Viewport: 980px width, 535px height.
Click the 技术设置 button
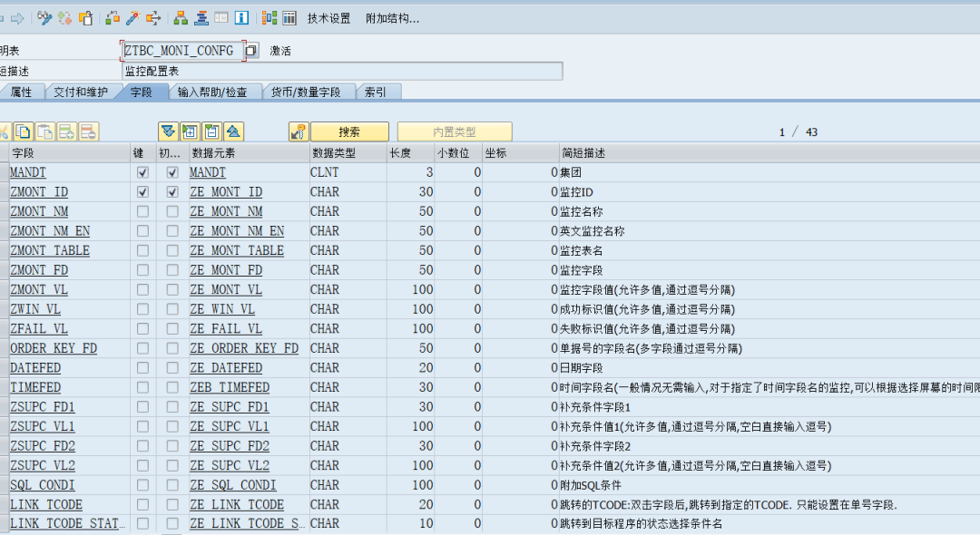coord(328,19)
